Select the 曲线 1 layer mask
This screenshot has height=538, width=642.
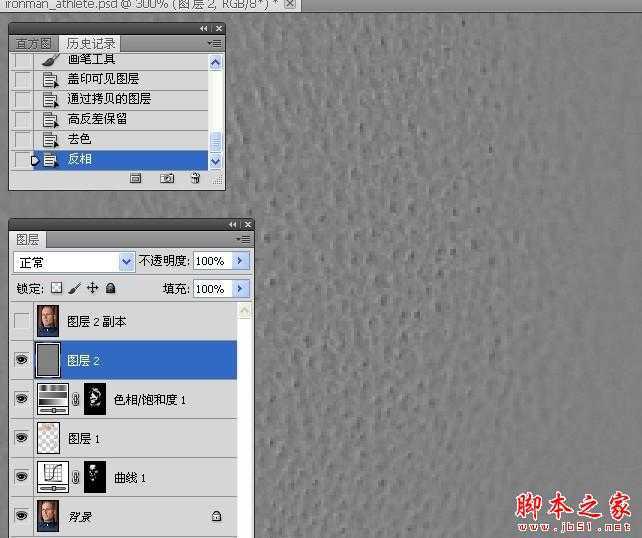tap(95, 477)
